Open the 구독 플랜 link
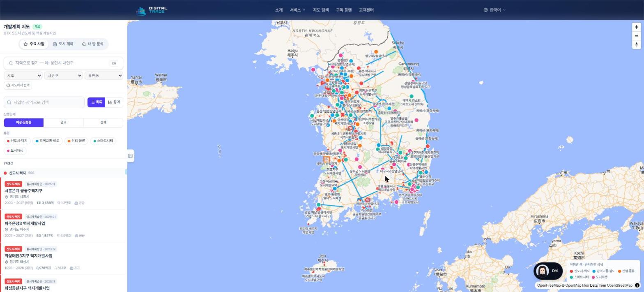The height and width of the screenshot is (292, 644). point(344,10)
